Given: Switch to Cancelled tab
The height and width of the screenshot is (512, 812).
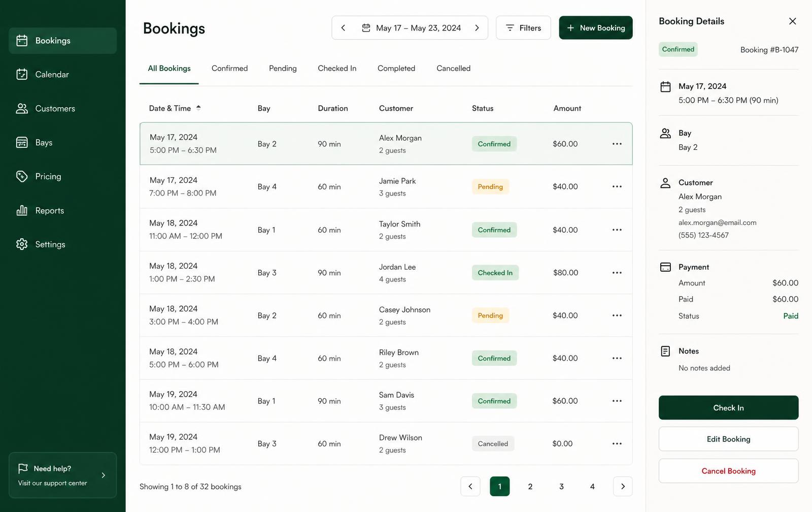Looking at the screenshot, I should click(453, 69).
